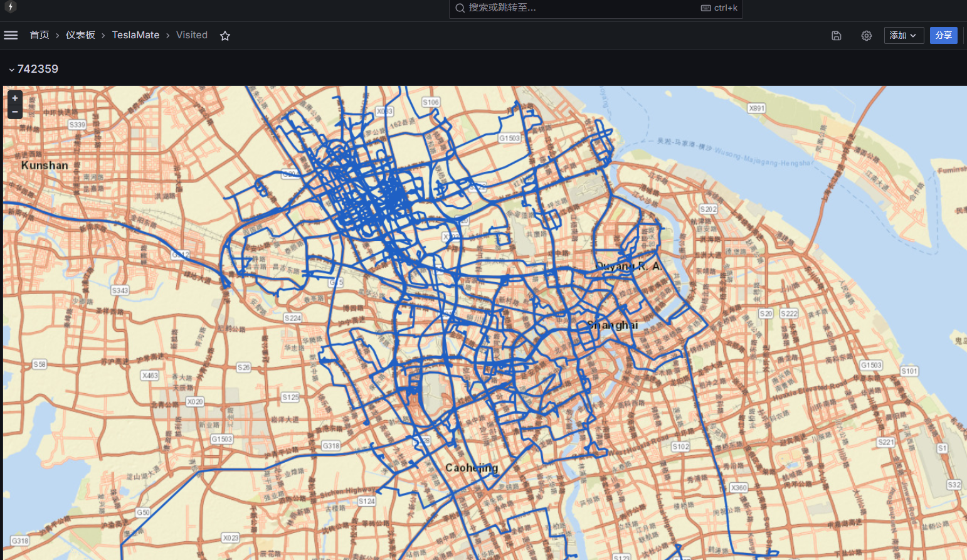Screen dimensions: 967x560
Task: Click the save dashboard icon
Action: pos(836,36)
